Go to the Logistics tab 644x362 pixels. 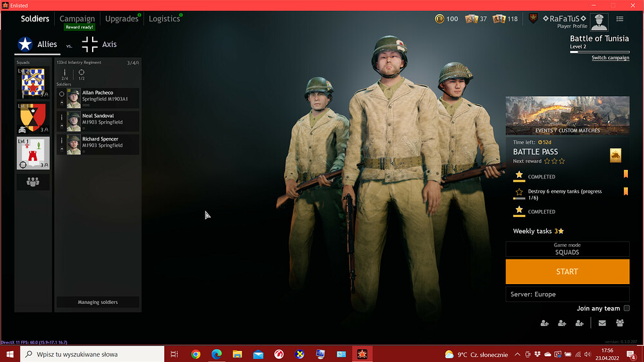(164, 19)
